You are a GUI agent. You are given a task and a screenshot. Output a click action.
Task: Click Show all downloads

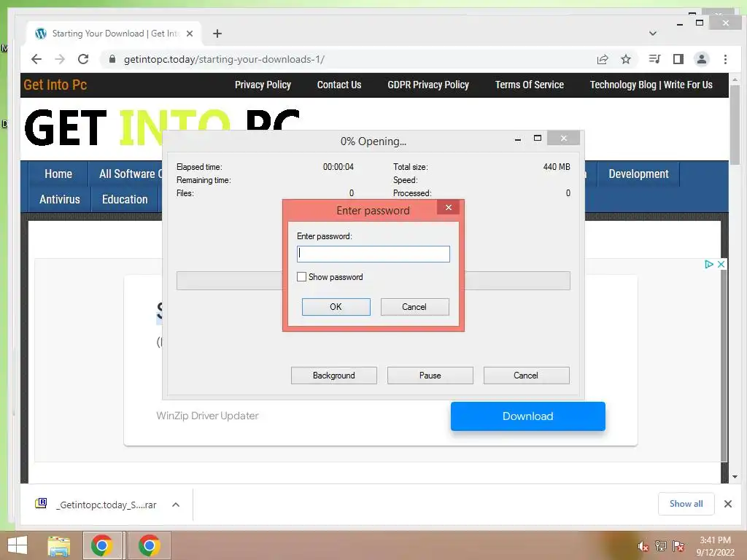pos(686,504)
